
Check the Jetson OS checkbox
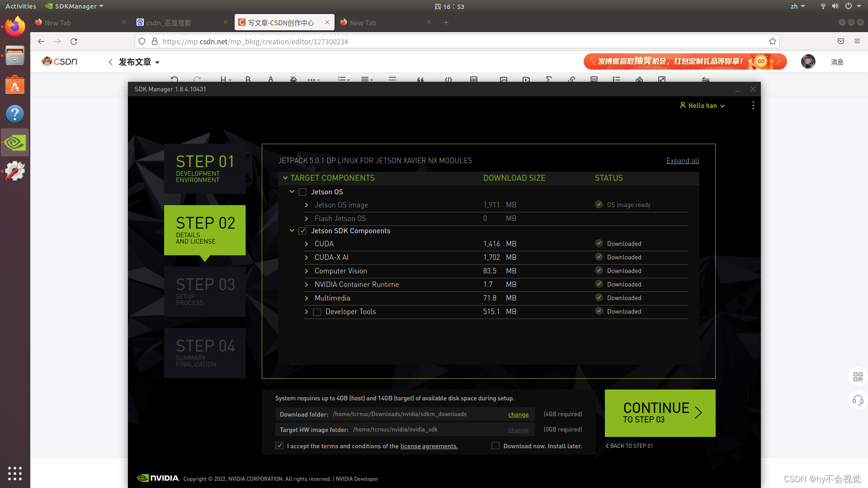click(x=302, y=192)
